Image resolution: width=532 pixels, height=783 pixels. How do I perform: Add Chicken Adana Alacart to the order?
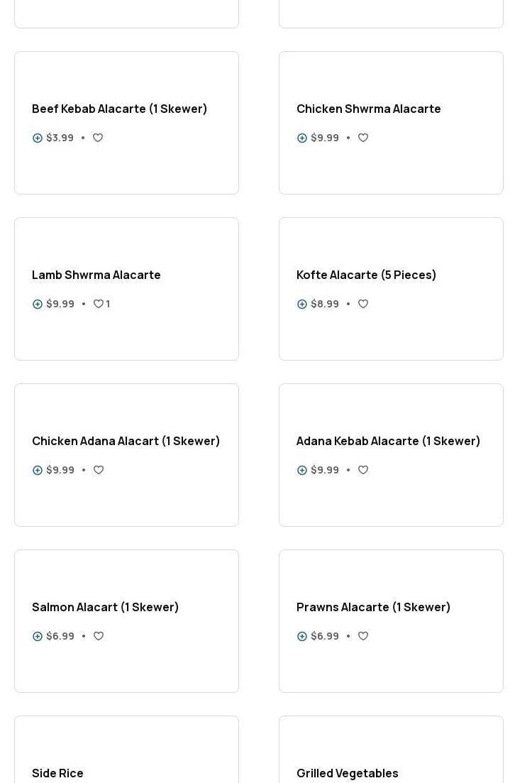coord(38,470)
